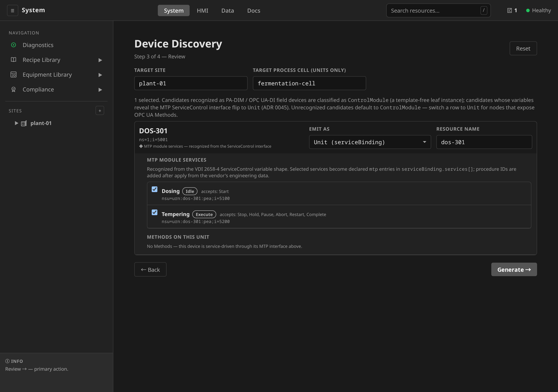Click the DOS-301 device heading
This screenshot has height=392, width=558.
point(153,131)
